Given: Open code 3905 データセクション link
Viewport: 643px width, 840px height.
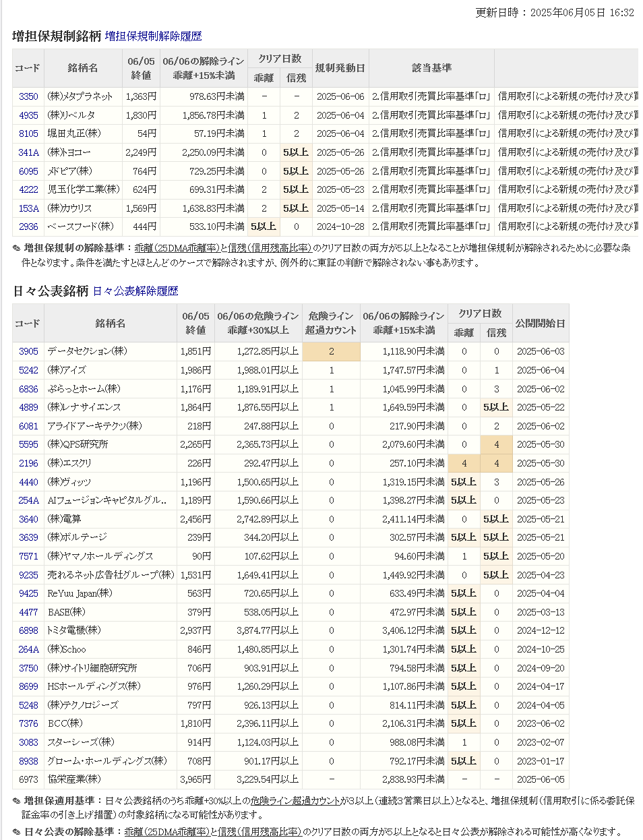Looking at the screenshot, I should point(28,352).
